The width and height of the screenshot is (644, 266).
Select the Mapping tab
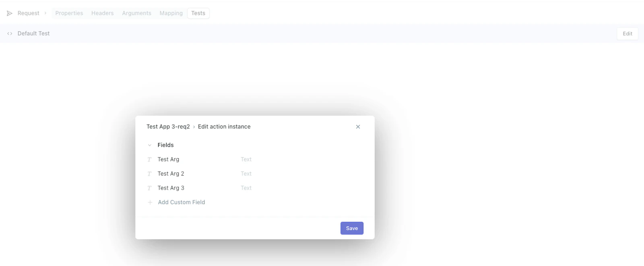(171, 13)
